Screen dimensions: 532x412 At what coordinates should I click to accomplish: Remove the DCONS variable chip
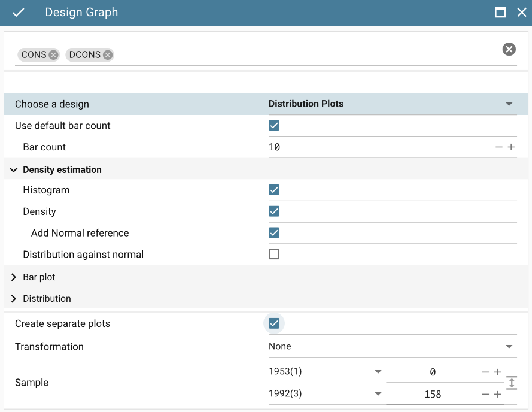(x=108, y=55)
